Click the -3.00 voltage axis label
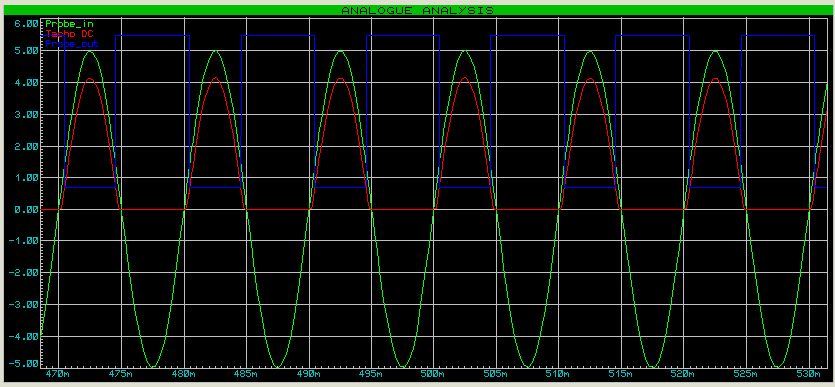The image size is (835, 387). coord(23,304)
